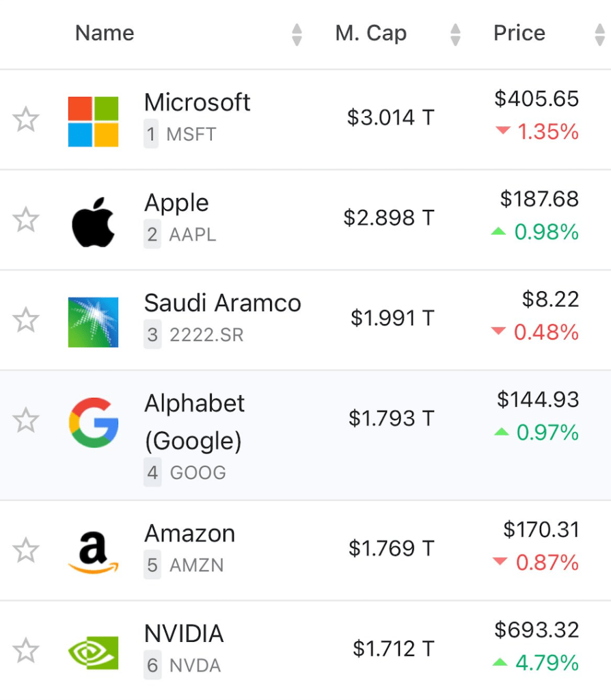Toggle the favorite star for Apple
611x700 pixels.
26,220
